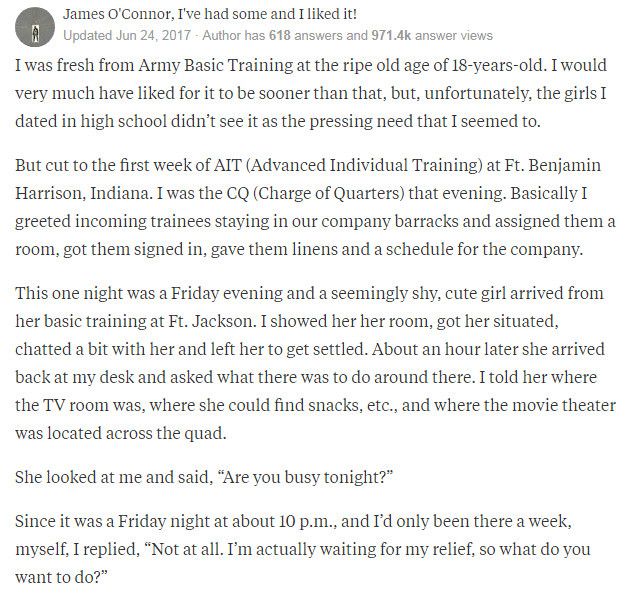The width and height of the screenshot is (625, 592).
Task: Click the phrase "Army Basic Training"
Action: coord(216,65)
